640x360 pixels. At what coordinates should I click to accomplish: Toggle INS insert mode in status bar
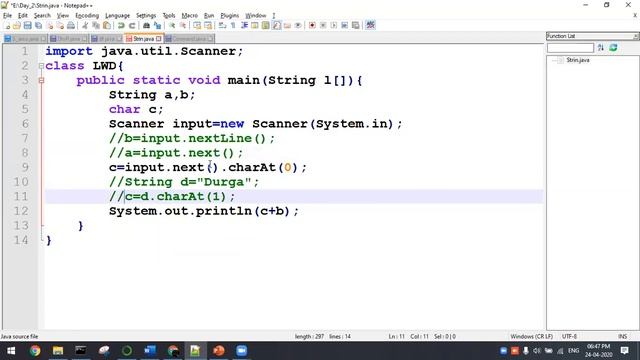click(622, 336)
